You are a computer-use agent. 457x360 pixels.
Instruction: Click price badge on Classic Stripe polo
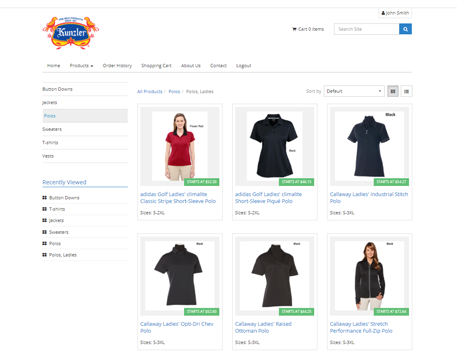[x=202, y=182]
